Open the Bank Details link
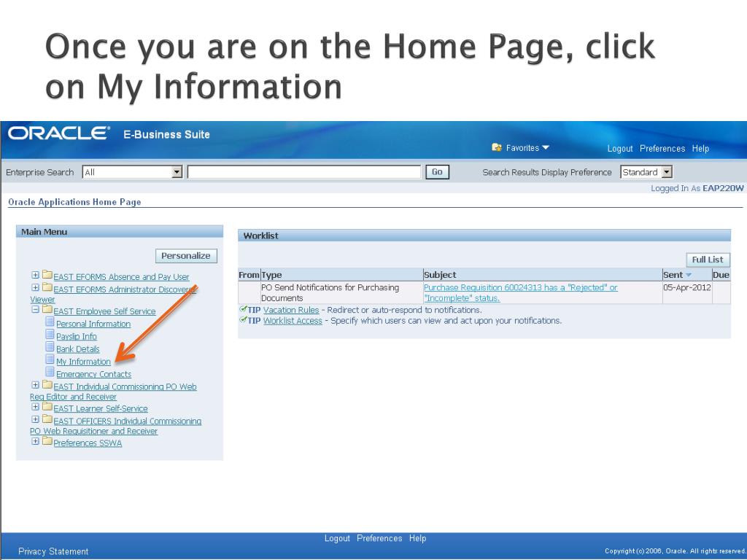Viewport: 747px width, 560px height. tap(77, 349)
